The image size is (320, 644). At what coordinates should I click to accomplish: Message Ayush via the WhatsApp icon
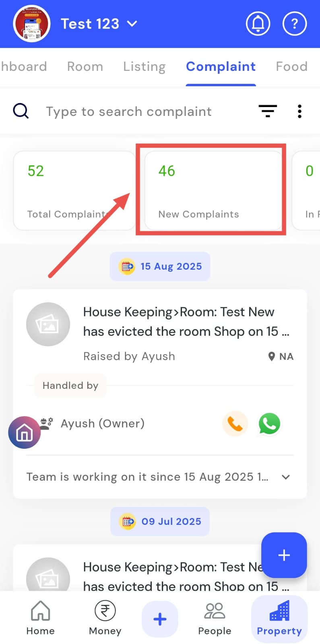269,423
